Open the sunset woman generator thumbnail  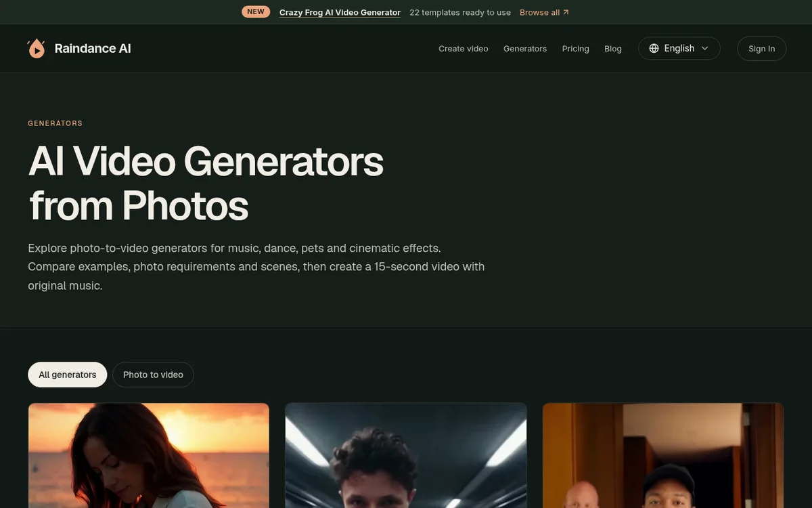coord(149,455)
